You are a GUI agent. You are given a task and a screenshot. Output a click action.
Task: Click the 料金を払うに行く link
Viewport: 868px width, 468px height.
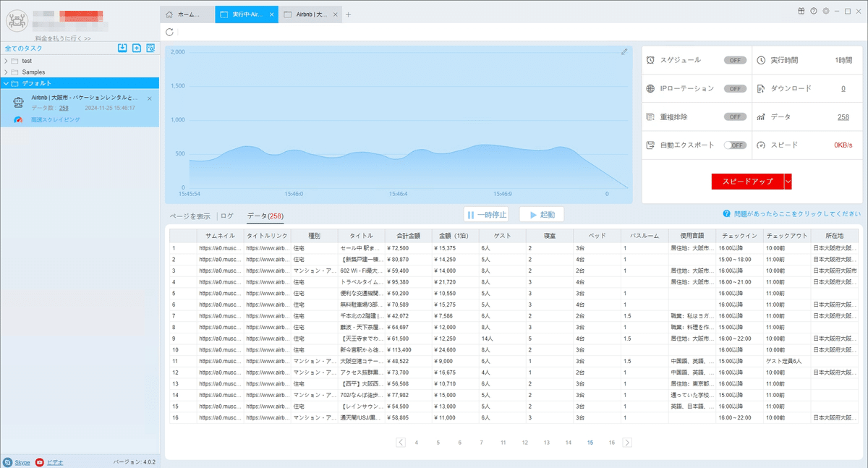coord(63,38)
